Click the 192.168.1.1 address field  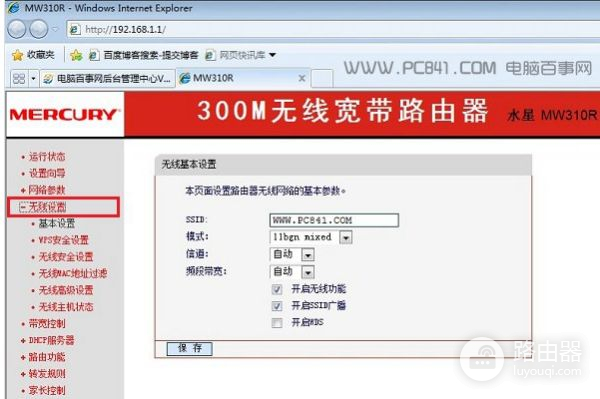(333, 29)
